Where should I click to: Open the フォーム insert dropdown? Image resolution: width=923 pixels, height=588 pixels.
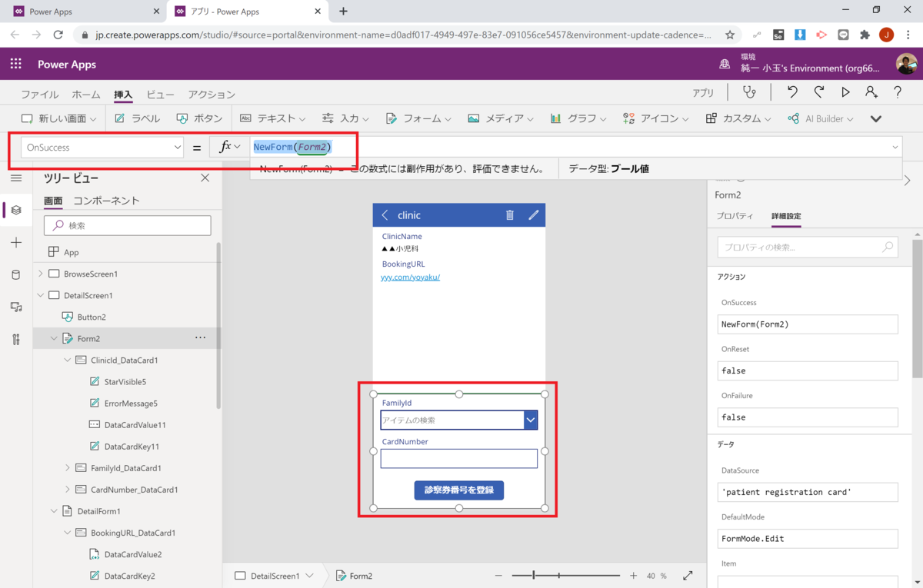click(418, 118)
